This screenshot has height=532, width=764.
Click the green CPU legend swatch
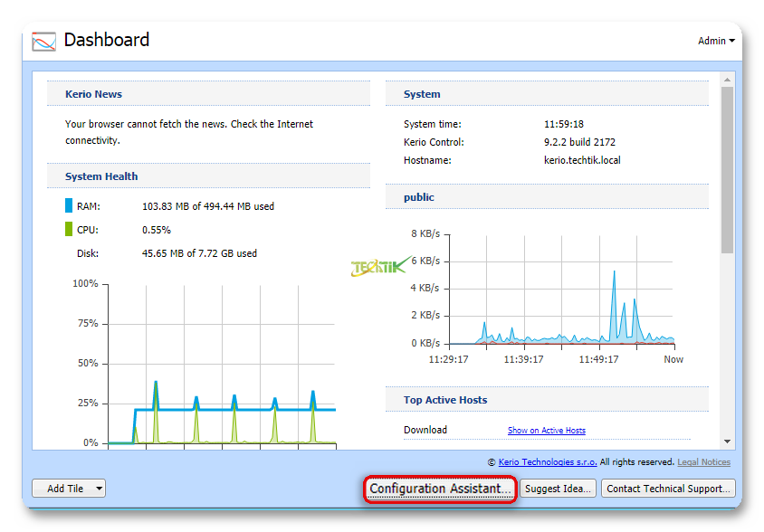69,230
